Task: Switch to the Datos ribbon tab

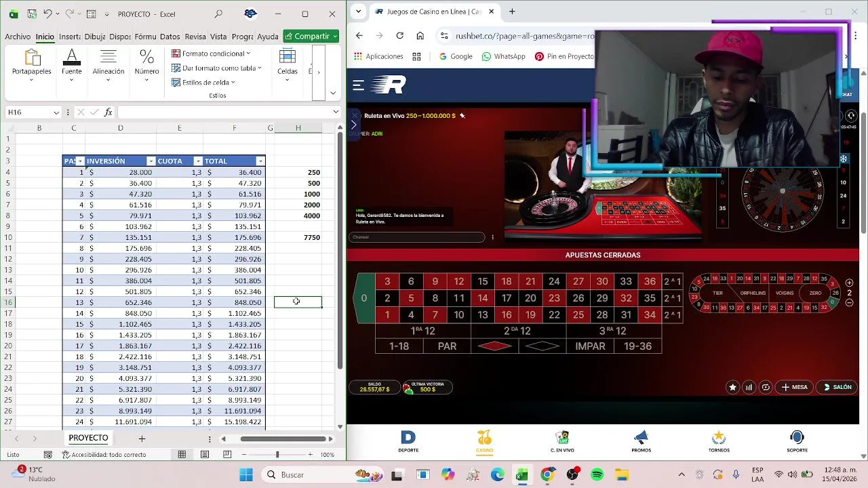Action: pyautogui.click(x=170, y=37)
